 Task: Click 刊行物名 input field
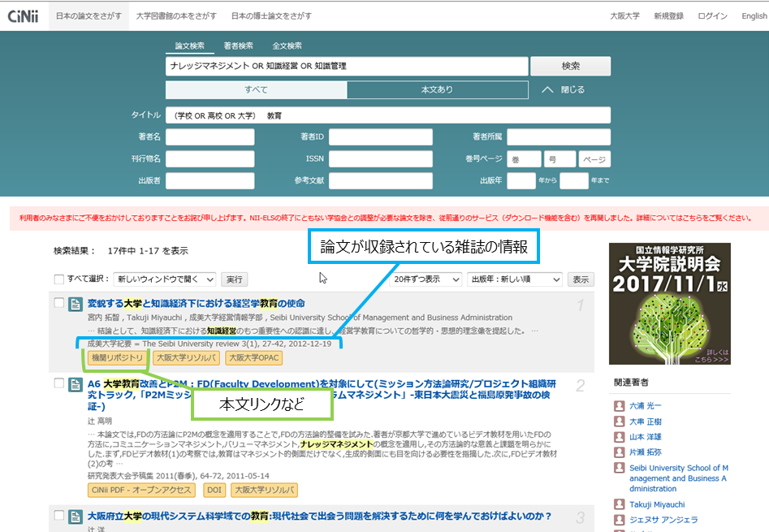[210, 159]
